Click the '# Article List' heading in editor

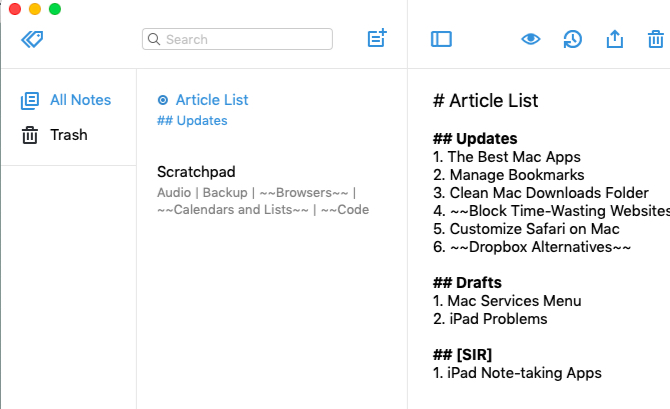point(485,101)
